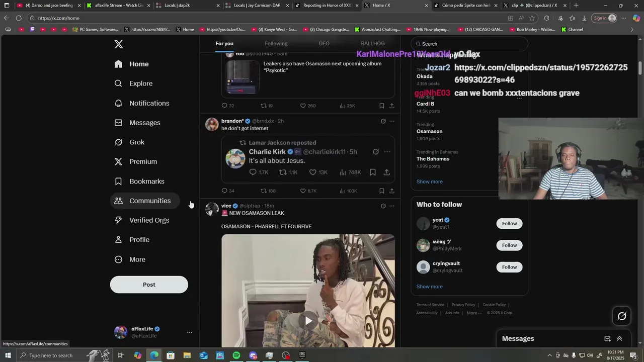Open Profile in the sidebar
Screen dimensions: 644x362
[x=132, y=240]
